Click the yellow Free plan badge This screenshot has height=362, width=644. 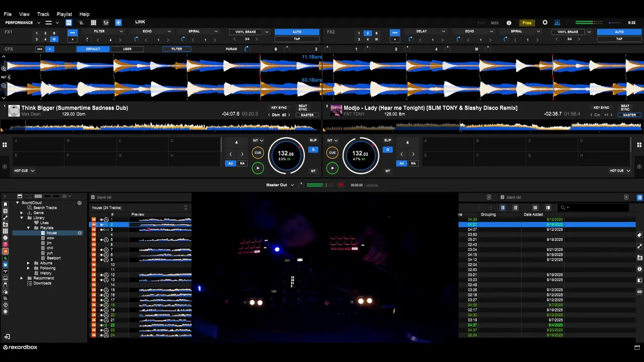tap(527, 23)
